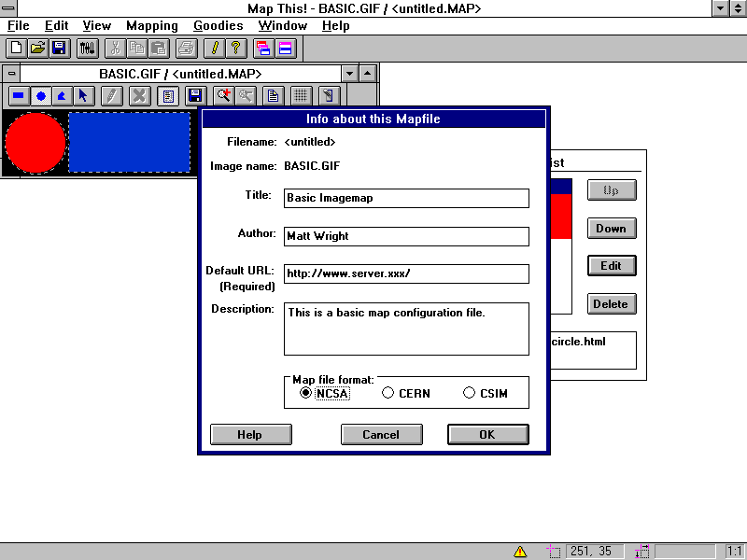Click the yellow warning triangle in status bar
Viewport: 747px width, 560px height.
pos(520,552)
